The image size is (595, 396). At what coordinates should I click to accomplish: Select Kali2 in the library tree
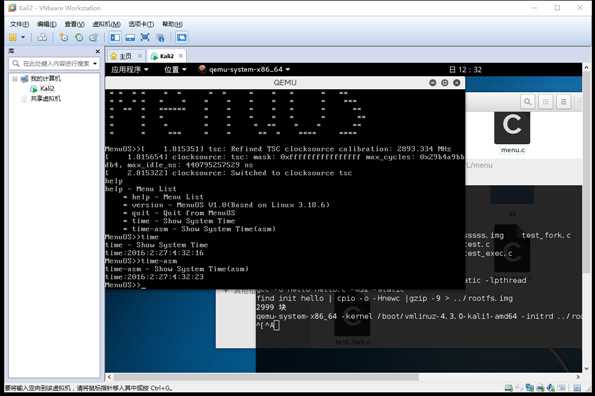[47, 88]
